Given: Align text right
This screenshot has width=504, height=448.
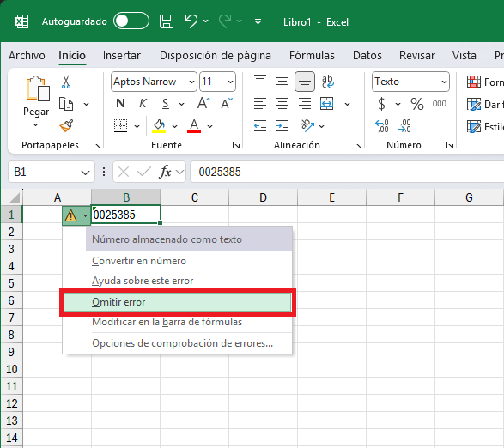Looking at the screenshot, I should pos(305,104).
